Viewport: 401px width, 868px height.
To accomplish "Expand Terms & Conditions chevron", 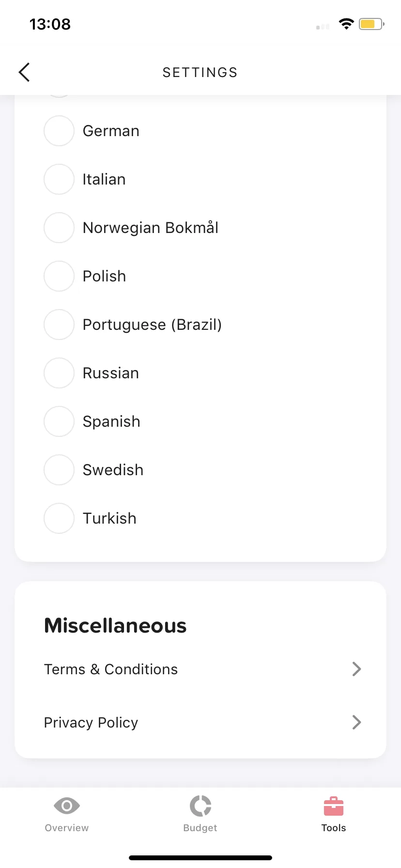I will tap(357, 669).
